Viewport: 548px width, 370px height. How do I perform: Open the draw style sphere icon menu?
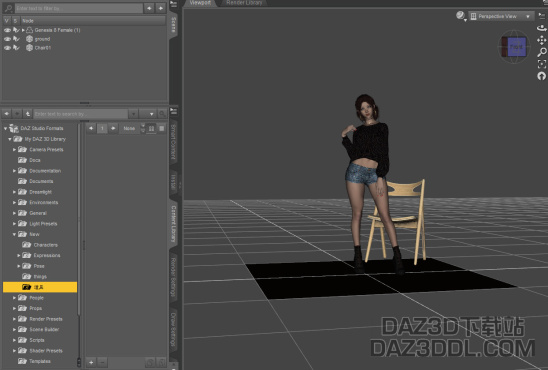tap(461, 16)
